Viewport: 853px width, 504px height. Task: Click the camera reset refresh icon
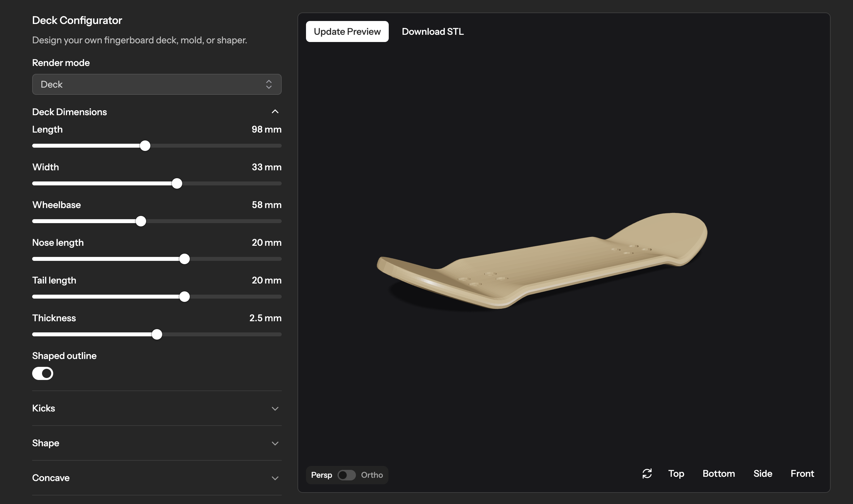click(647, 473)
